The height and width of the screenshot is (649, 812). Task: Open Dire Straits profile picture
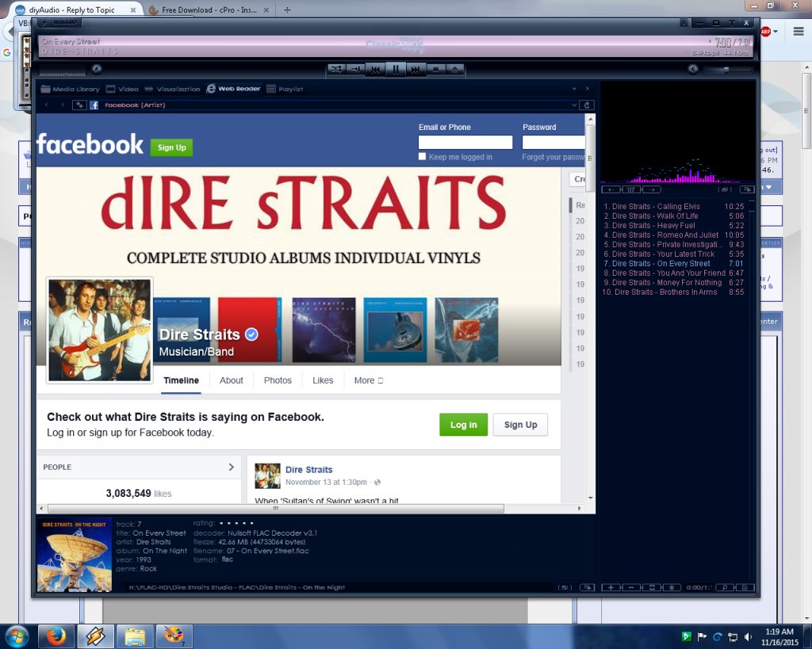[99, 330]
